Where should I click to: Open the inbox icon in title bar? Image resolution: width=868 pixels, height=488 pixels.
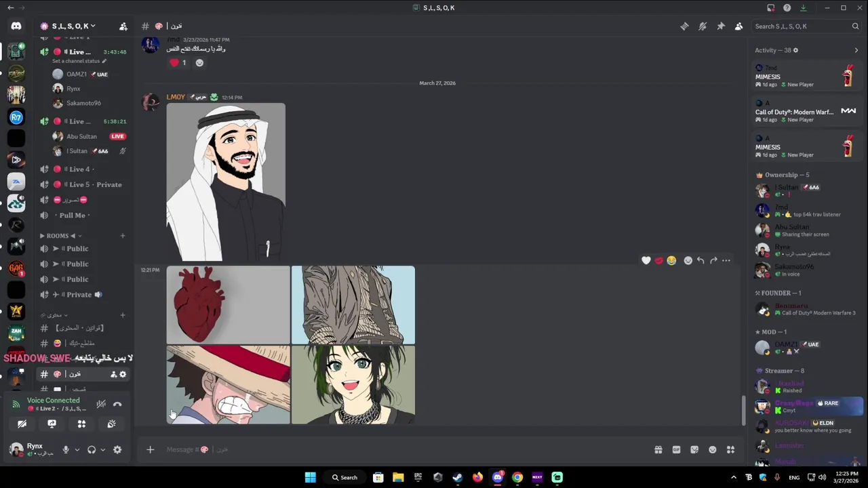click(x=771, y=7)
